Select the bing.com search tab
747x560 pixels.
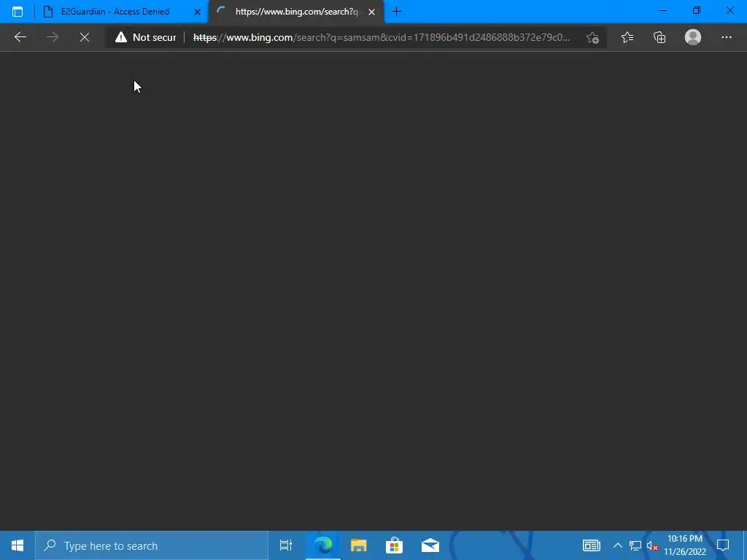(296, 12)
